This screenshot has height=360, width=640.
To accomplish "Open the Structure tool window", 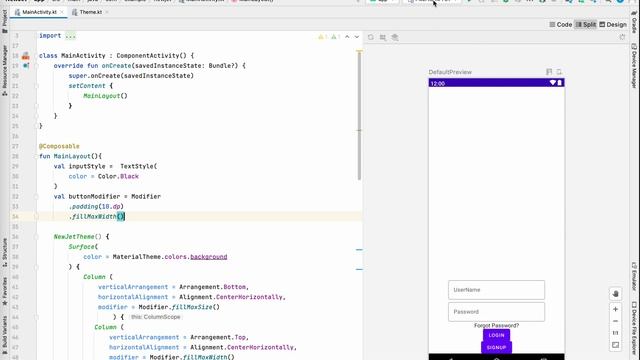I will [4, 252].
